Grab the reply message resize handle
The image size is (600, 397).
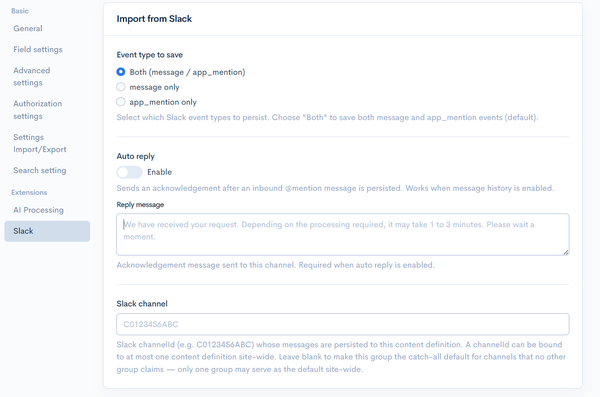point(566,252)
